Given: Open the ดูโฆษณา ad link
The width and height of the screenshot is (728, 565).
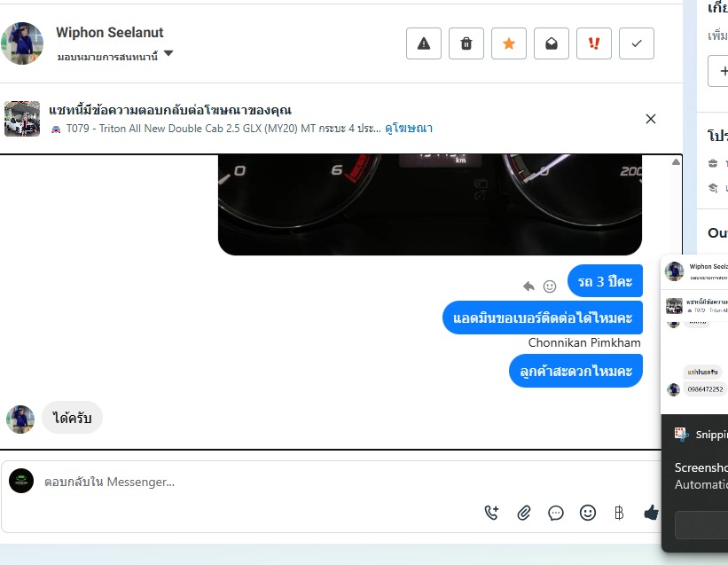Looking at the screenshot, I should click(409, 128).
